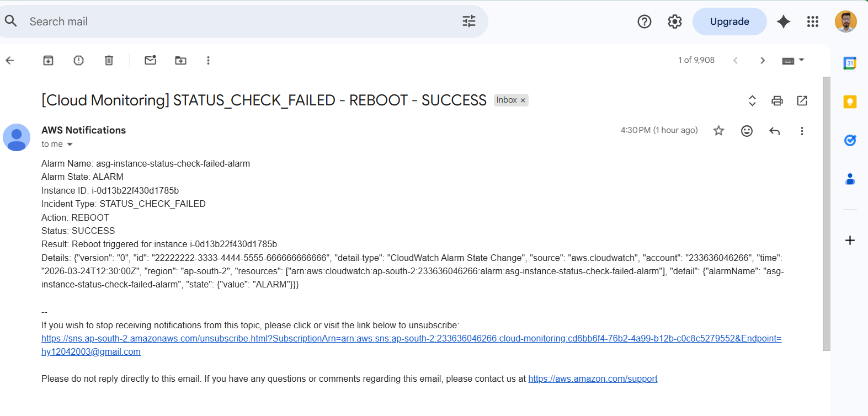Expand the 'to me' recipient details

pos(70,144)
